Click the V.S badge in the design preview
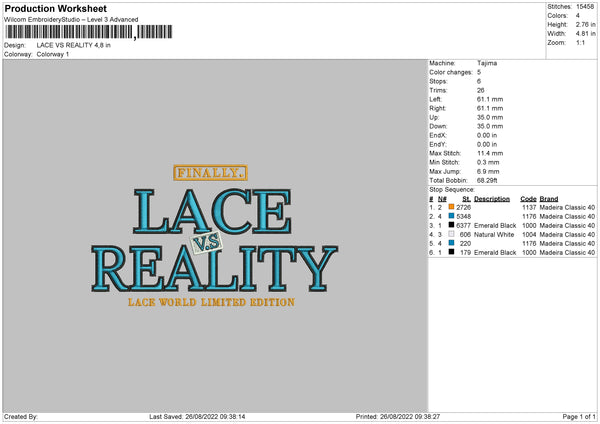Screen dimensions: 600x424 click(x=207, y=243)
